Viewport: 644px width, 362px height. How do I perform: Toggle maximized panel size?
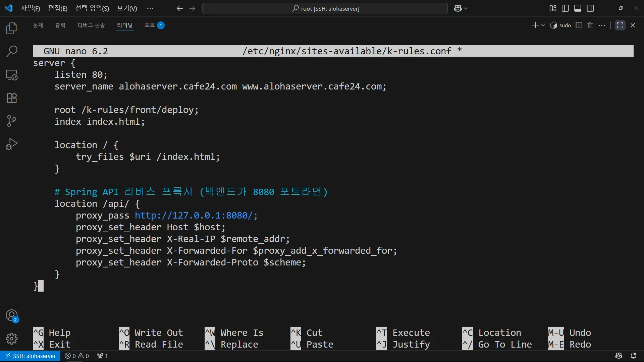620,25
